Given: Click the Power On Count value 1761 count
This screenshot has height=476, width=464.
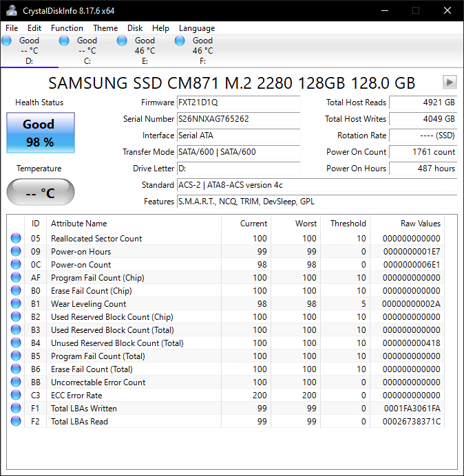Looking at the screenshot, I should (x=423, y=152).
